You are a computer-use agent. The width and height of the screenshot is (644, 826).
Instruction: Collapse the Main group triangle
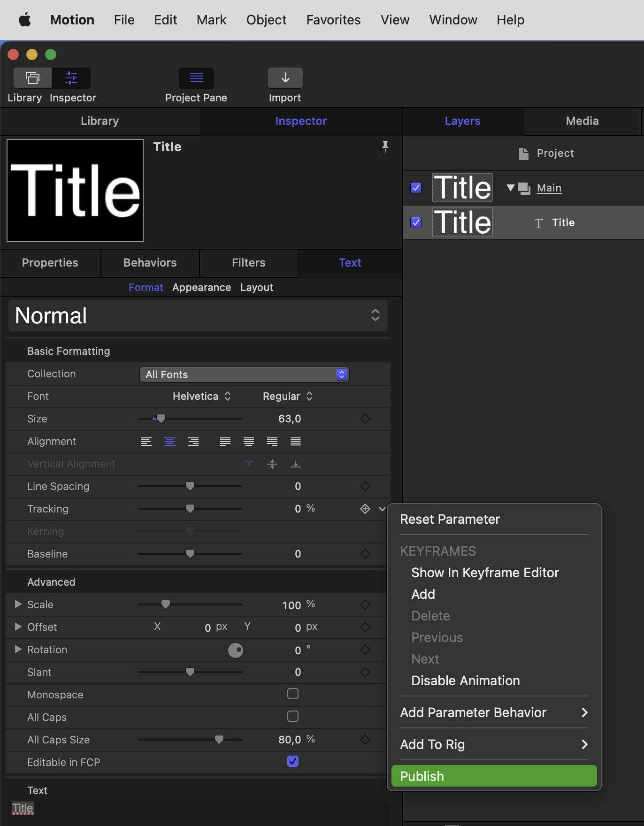click(511, 188)
